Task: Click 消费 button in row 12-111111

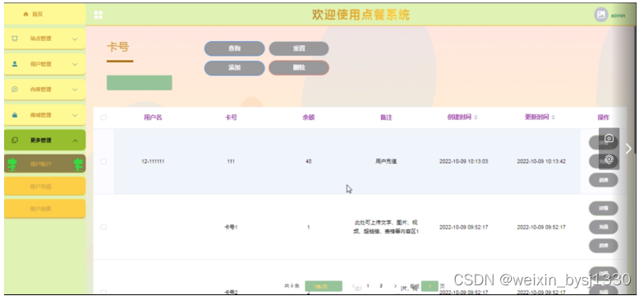Action: [603, 180]
